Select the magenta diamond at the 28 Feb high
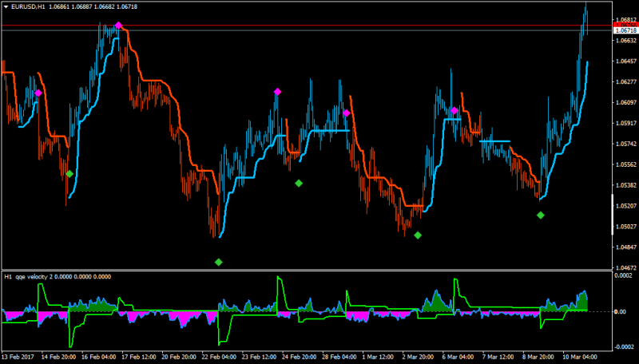Screen dimensions: 639x364 [347, 113]
